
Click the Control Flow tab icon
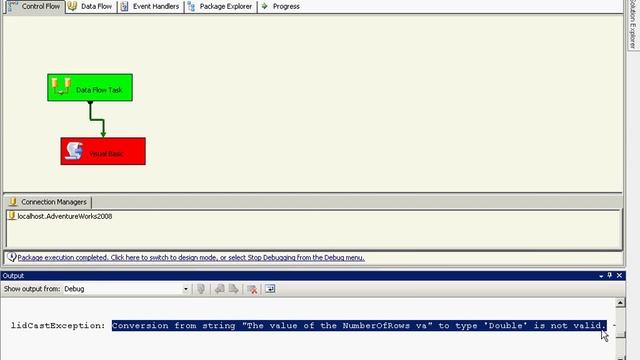pos(13,6)
